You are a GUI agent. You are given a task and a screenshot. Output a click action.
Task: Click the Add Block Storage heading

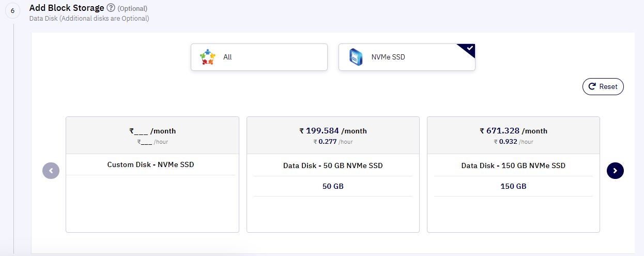click(67, 8)
